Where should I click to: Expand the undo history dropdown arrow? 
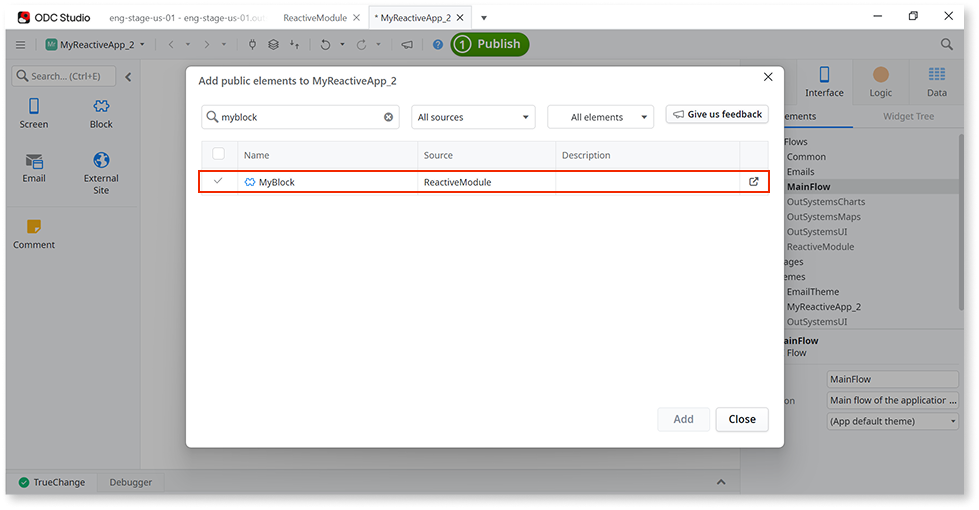342,44
